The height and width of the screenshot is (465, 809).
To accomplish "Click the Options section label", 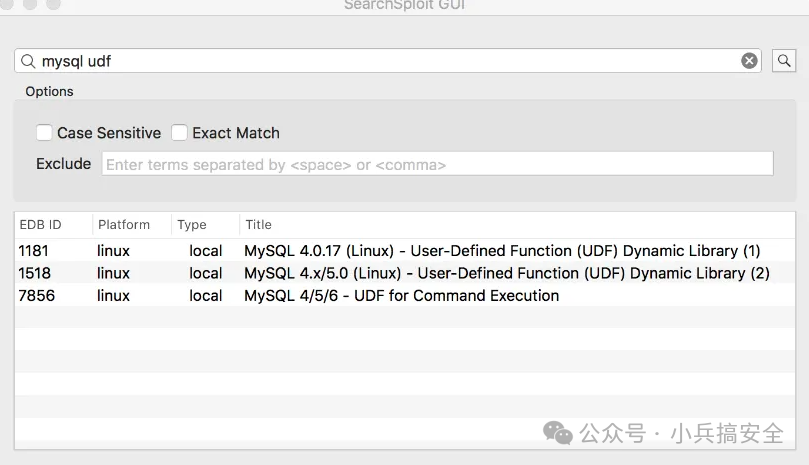I will click(49, 91).
